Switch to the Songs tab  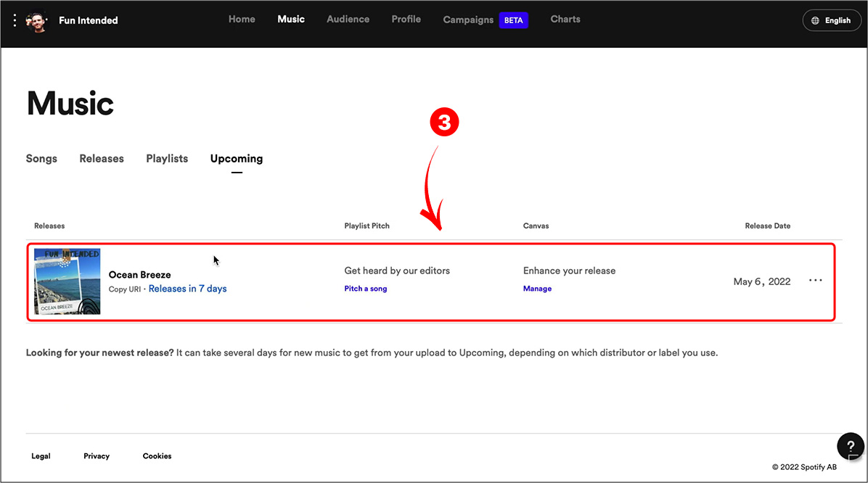[41, 159]
